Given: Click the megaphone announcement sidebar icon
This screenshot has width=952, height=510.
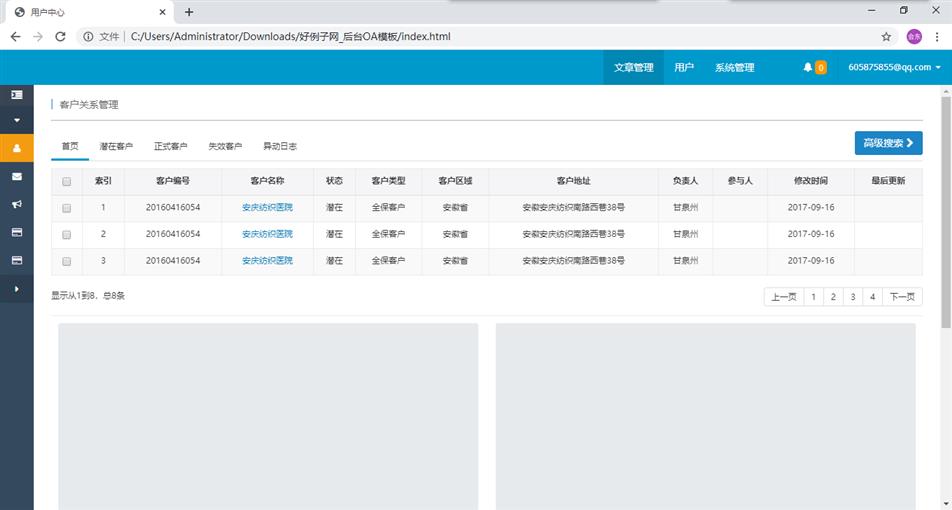Looking at the screenshot, I should pyautogui.click(x=16, y=204).
